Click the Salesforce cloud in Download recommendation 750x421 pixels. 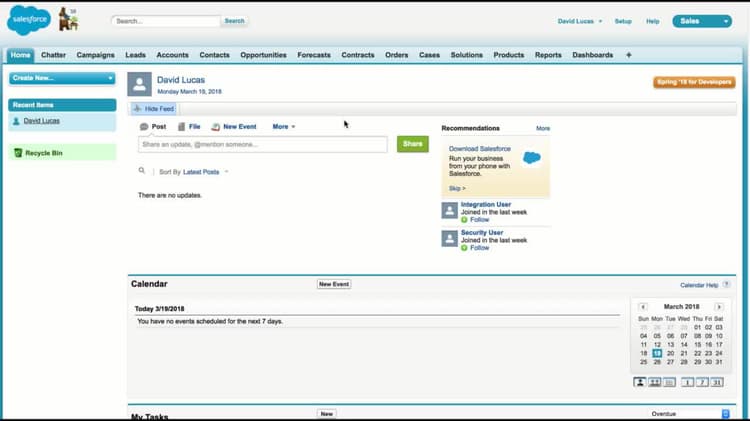[x=532, y=157]
